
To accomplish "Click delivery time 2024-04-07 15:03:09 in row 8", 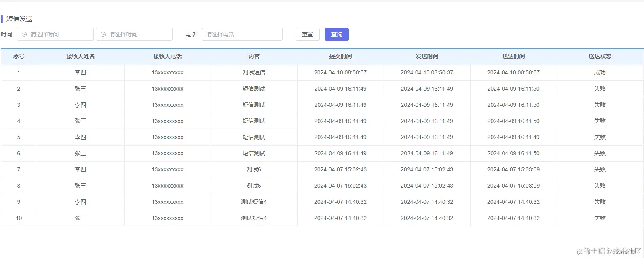I will (513, 186).
